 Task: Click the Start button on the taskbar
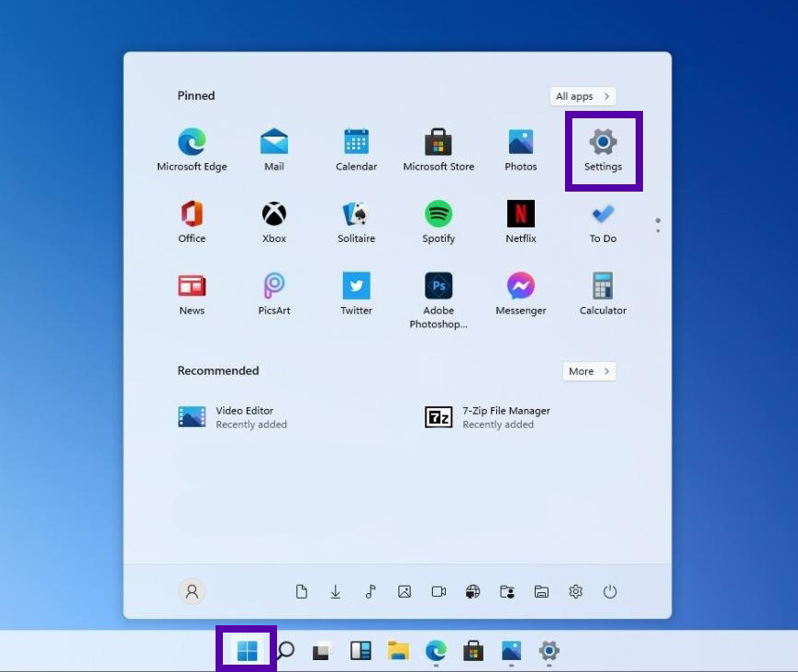[x=247, y=651]
